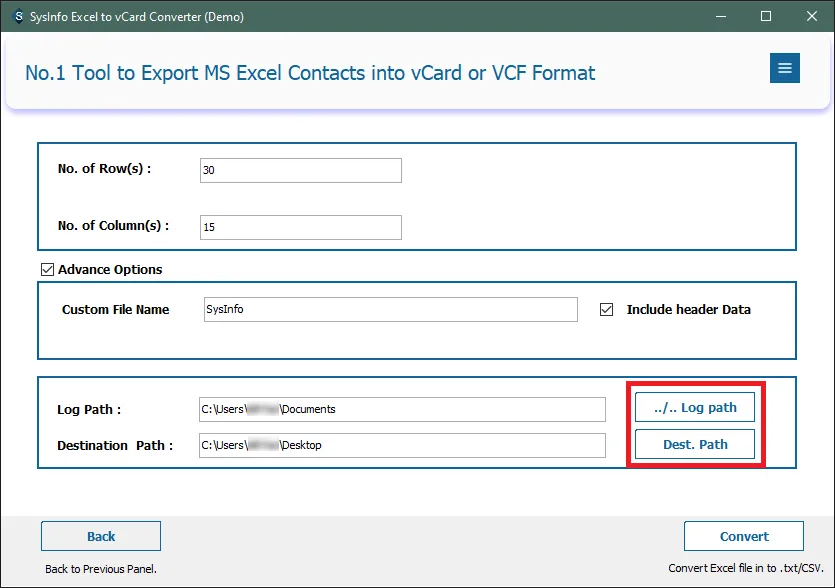Click the "Convert Excel file in to .txt/CSV." hint
Image resolution: width=835 pixels, height=588 pixels.
744,569
